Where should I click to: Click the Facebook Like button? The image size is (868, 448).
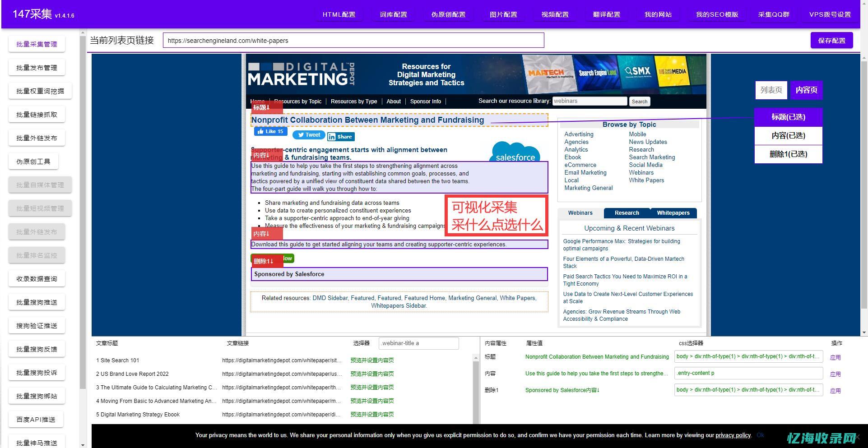point(270,131)
